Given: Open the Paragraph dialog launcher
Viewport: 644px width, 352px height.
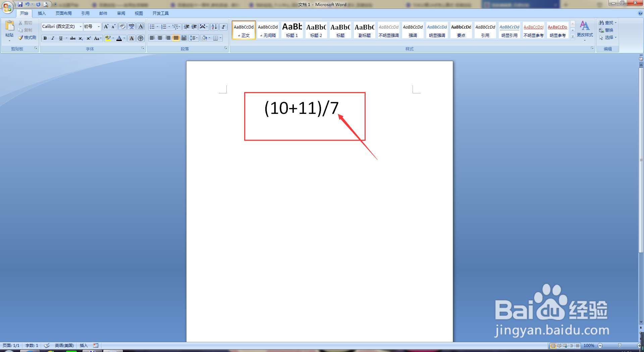Looking at the screenshot, I should click(226, 48).
